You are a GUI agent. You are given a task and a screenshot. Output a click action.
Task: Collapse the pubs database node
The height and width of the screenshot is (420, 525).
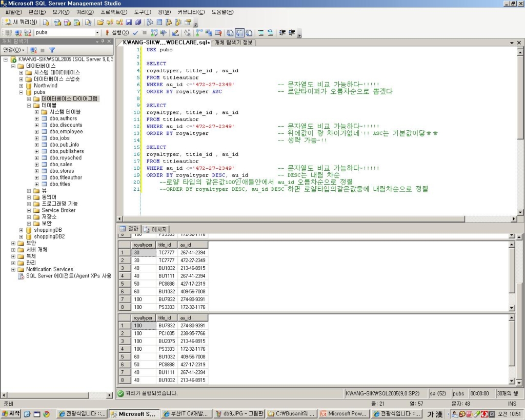coord(21,92)
